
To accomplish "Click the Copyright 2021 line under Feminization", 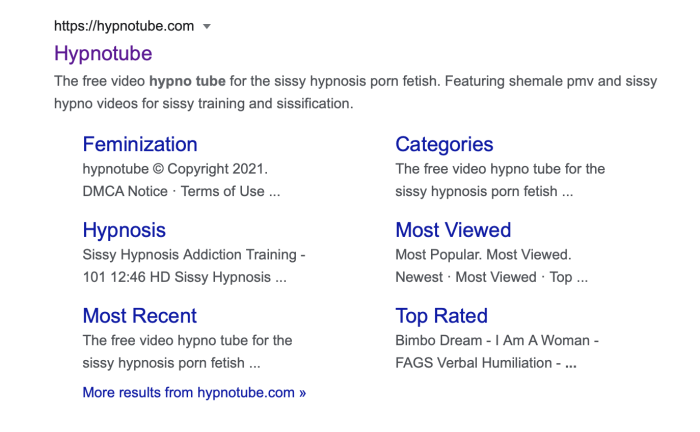I will 175,169.
